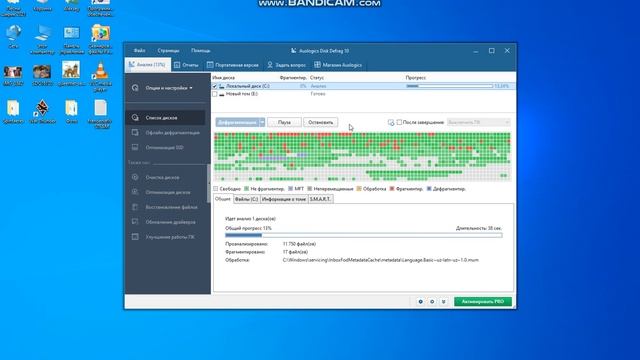Image resolution: width=640 pixels, height=360 pixels.
Task: Sort by the Имя диска column header
Action: tap(224, 78)
